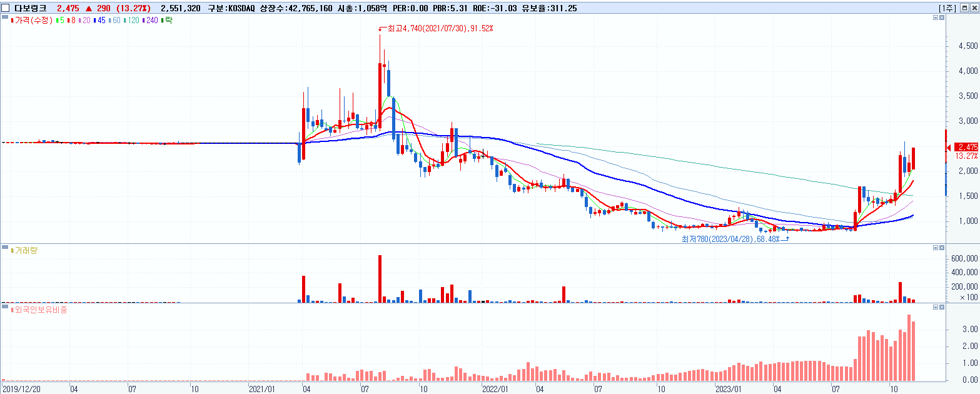Select the 8-period moving average legend

point(71,21)
